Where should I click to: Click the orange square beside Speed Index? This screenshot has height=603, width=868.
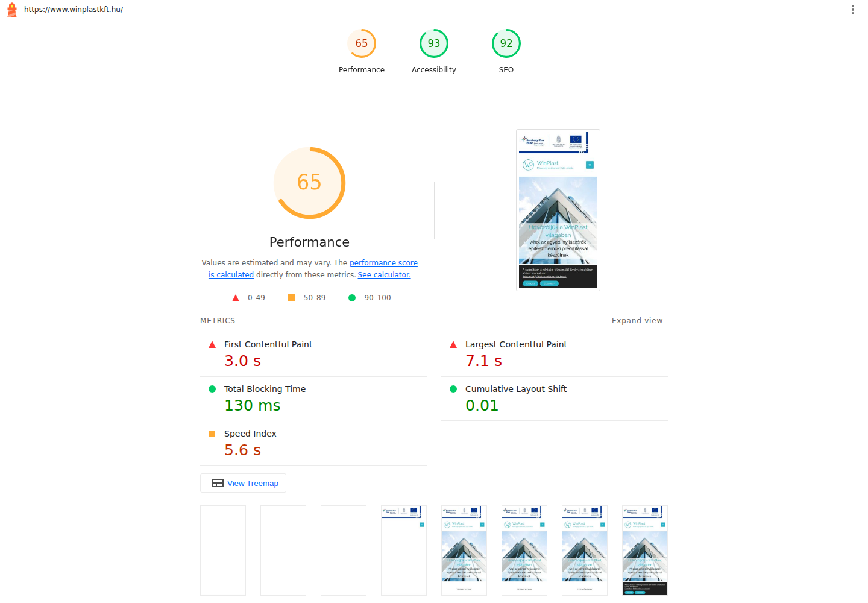point(212,434)
